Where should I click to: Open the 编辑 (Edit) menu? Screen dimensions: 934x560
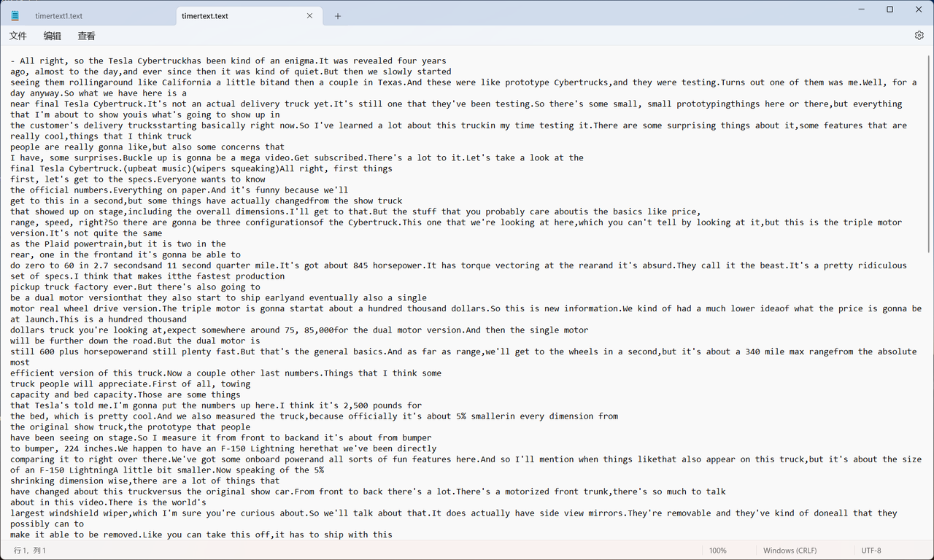click(x=53, y=36)
